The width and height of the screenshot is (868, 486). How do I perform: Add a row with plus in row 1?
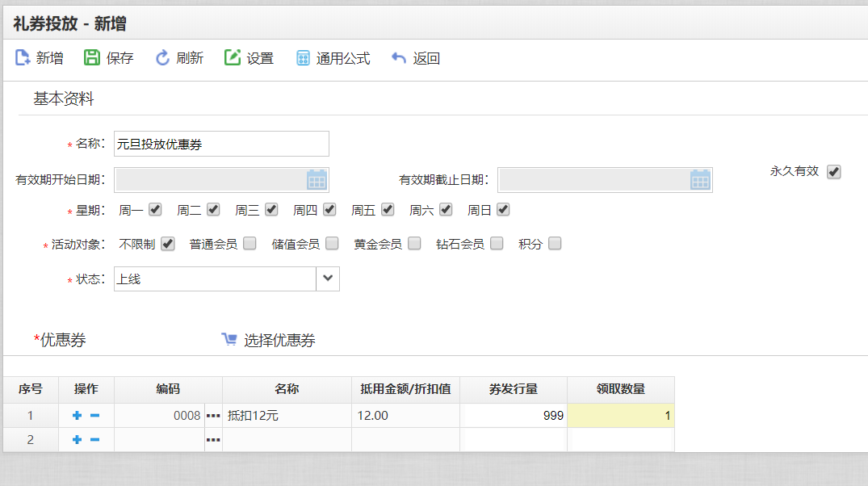pos(78,416)
